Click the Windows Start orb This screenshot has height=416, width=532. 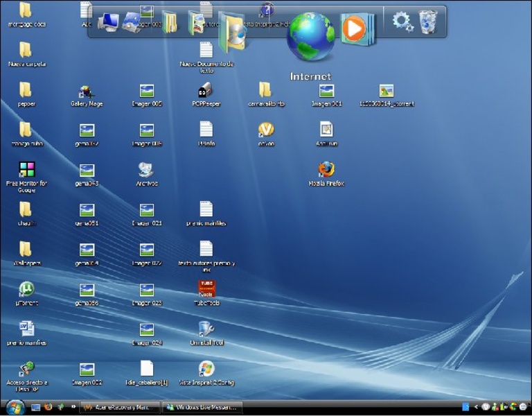(x=15, y=407)
